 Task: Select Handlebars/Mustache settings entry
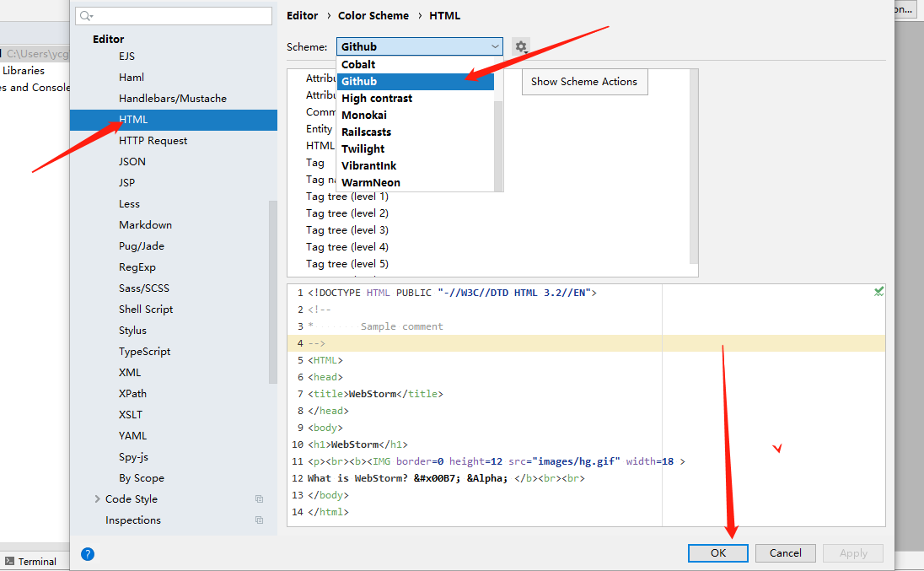tap(174, 99)
